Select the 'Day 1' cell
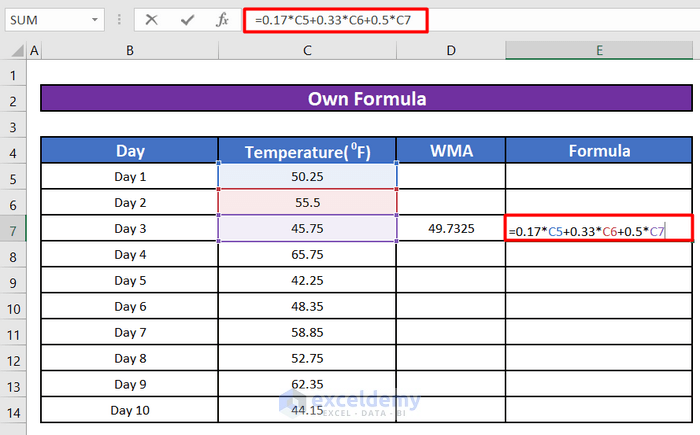The image size is (700, 435). pos(130,176)
